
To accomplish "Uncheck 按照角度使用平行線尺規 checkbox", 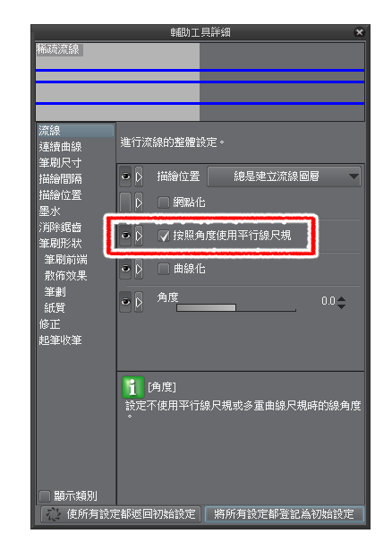I will coord(164,236).
